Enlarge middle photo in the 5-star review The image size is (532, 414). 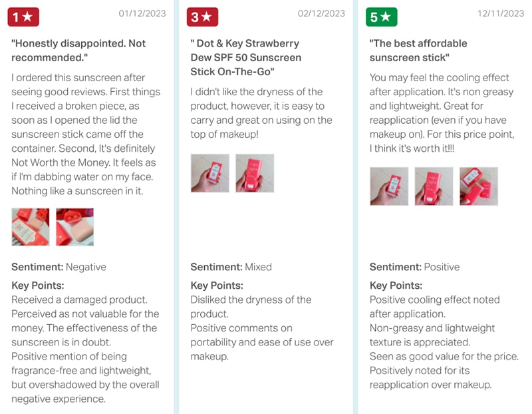[434, 186]
